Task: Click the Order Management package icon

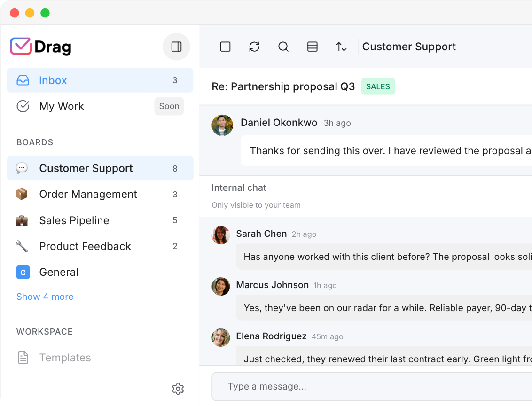Action: click(x=22, y=194)
